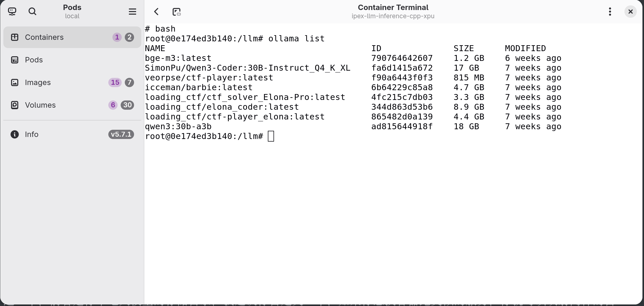The image size is (644, 306).
Task: Click the Pods section icon
Action: (15, 60)
